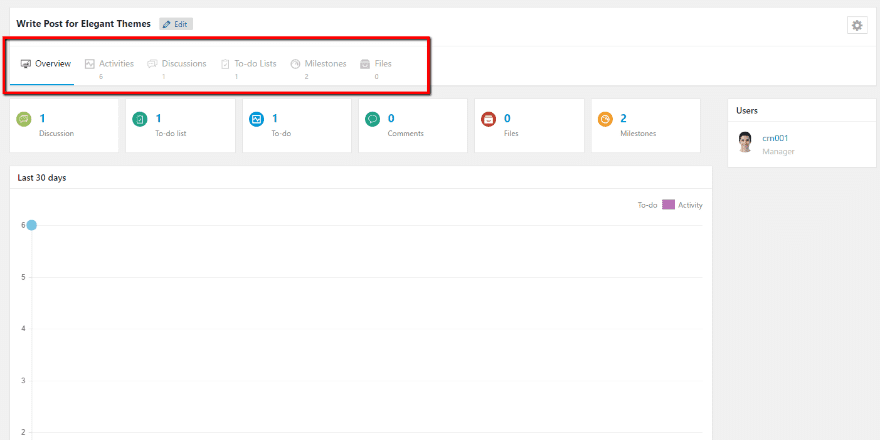Click the pencil Edit button

[176, 24]
